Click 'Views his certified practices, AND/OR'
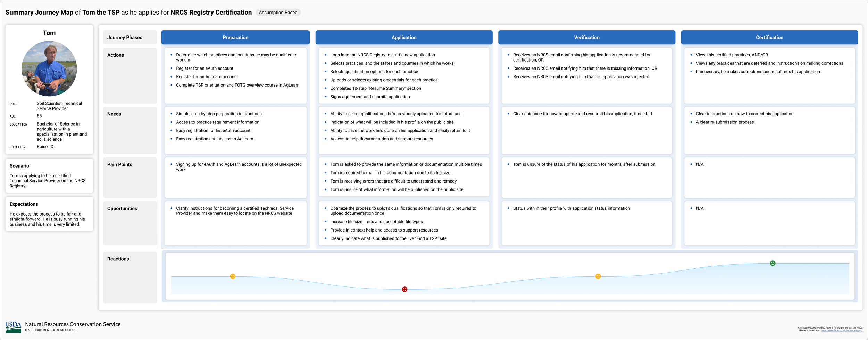The width and height of the screenshot is (868, 340). pyautogui.click(x=732, y=55)
